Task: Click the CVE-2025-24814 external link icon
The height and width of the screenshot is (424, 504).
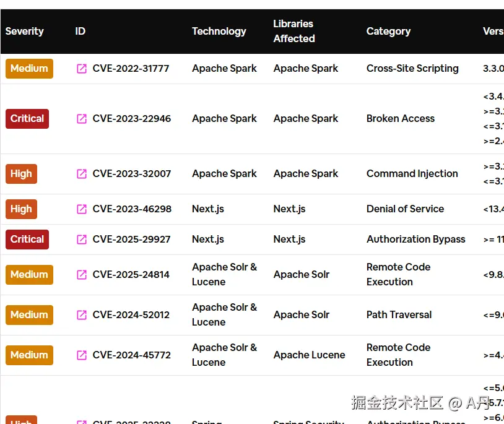Action: (x=82, y=275)
